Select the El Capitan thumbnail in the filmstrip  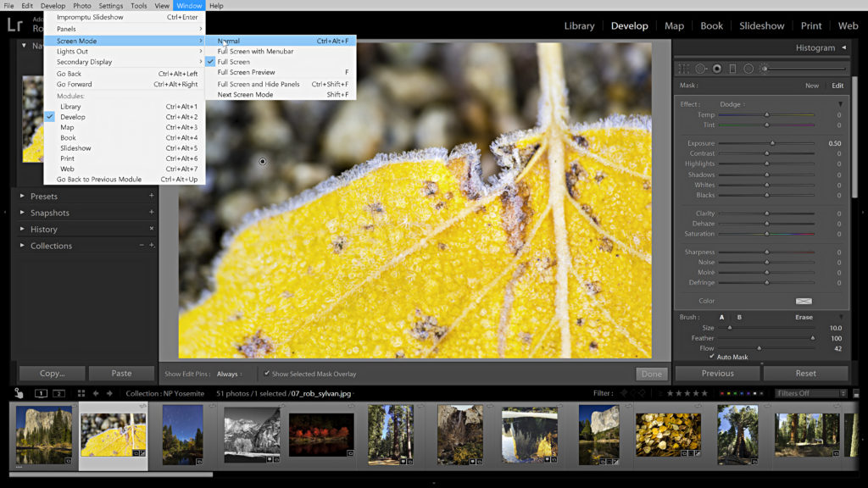(x=42, y=434)
